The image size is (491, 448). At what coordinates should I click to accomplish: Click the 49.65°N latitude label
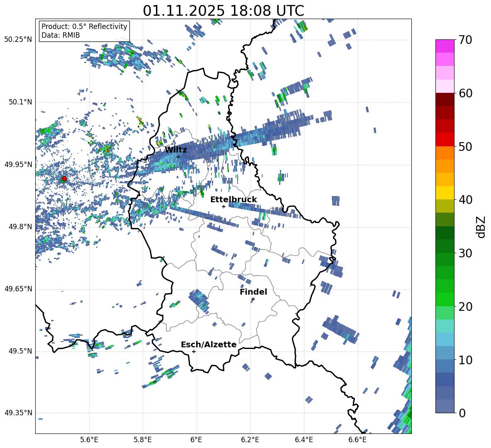(x=18, y=289)
